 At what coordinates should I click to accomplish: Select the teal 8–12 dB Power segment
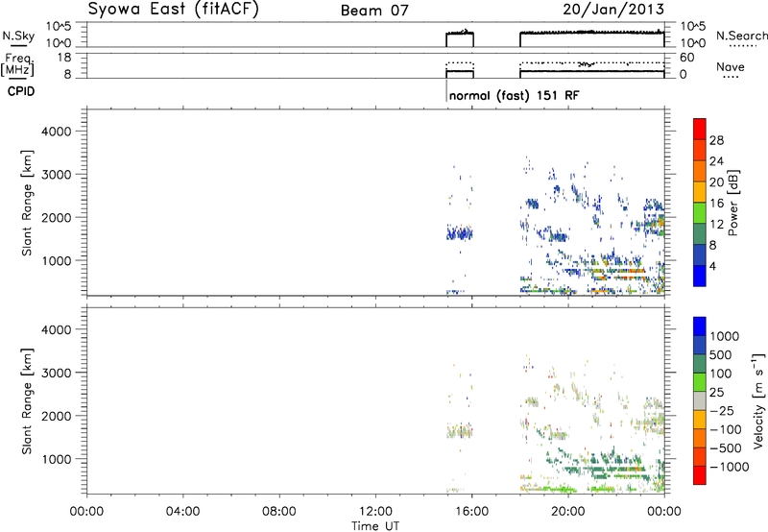(700, 234)
